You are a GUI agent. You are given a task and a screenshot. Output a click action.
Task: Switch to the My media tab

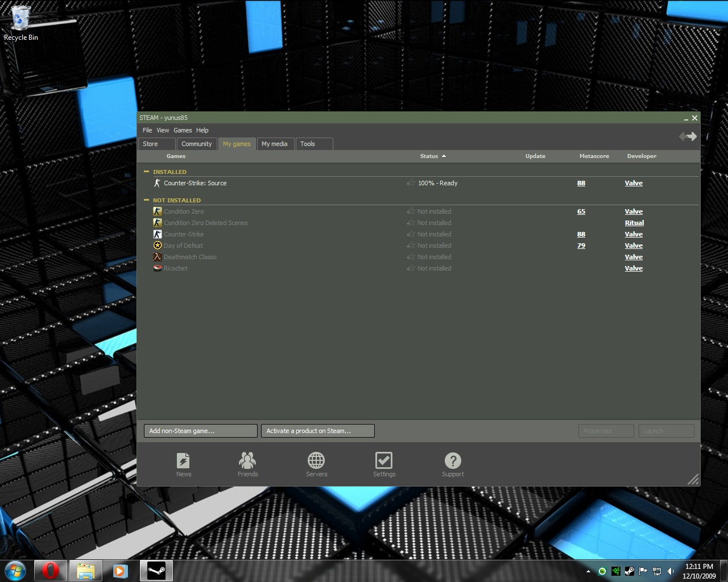click(275, 144)
